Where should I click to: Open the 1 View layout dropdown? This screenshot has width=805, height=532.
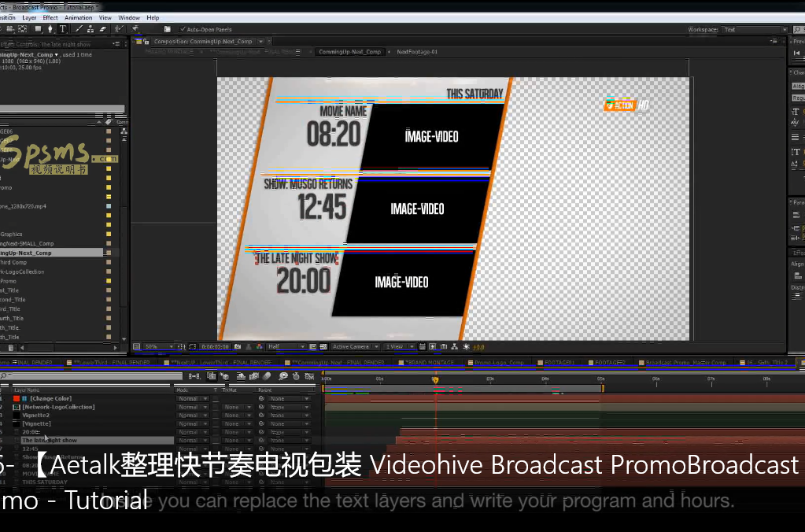400,346
